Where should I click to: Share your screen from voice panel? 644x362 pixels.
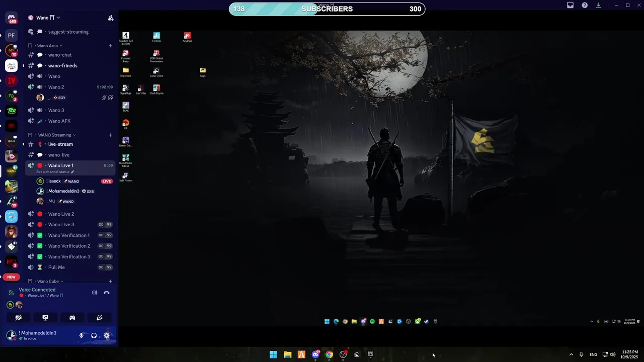[x=45, y=318]
